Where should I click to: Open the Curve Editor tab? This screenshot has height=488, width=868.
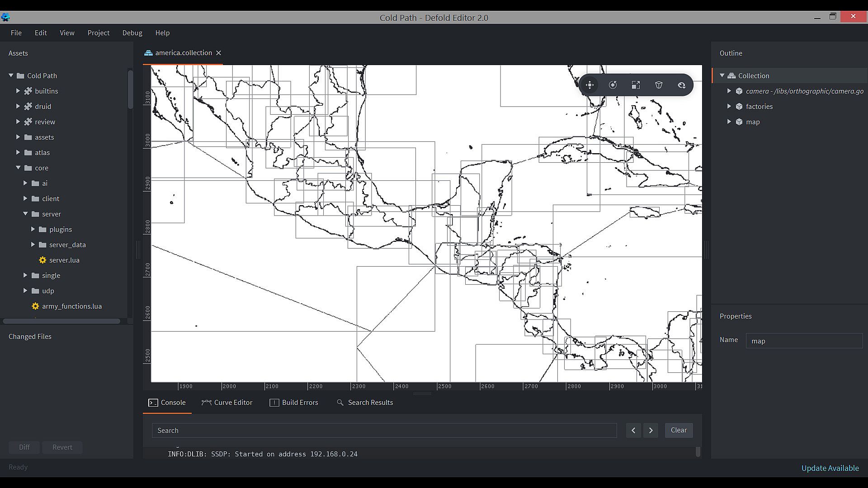tap(227, 403)
